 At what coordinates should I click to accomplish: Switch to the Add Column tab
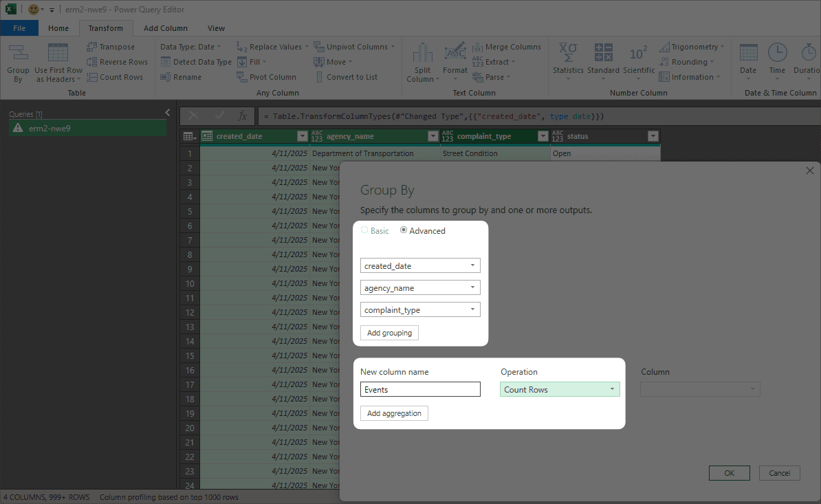[166, 28]
